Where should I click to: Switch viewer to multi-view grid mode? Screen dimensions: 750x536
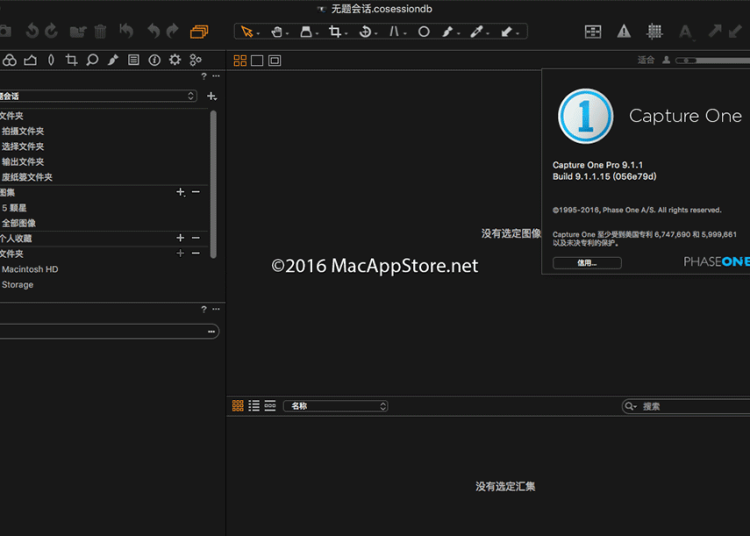(x=240, y=61)
